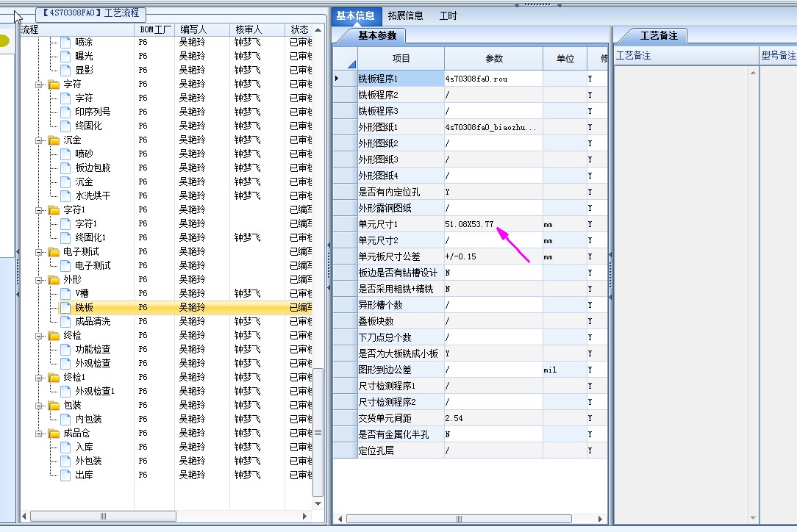797x532 pixels.
Task: Edit the 铣板程序1 parameter value
Action: point(493,79)
